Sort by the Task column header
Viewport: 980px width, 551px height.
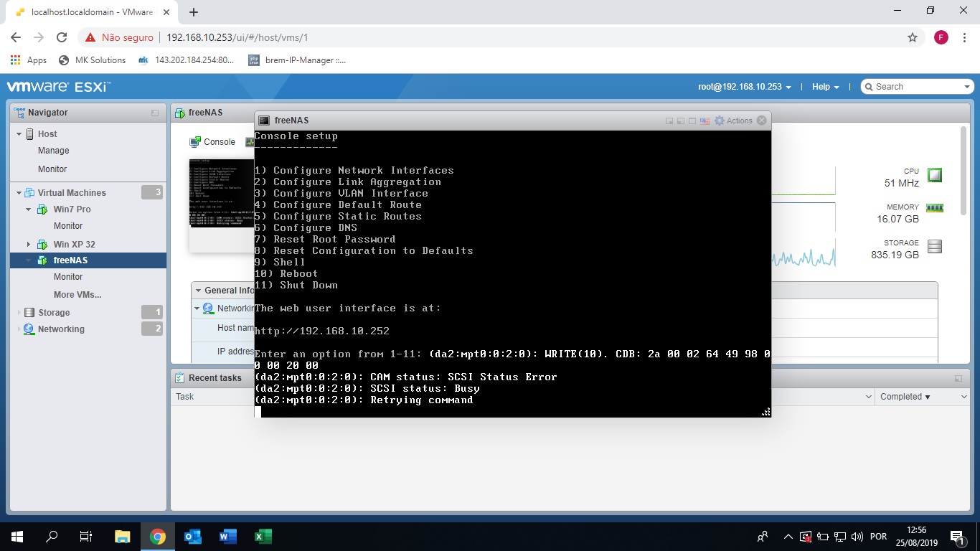pyautogui.click(x=185, y=397)
